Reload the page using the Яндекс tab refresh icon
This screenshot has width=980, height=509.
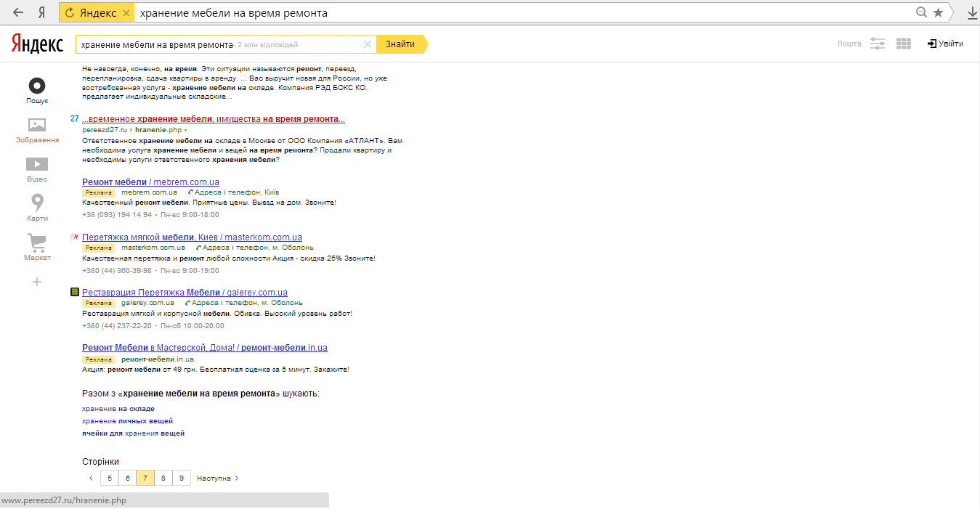click(70, 13)
